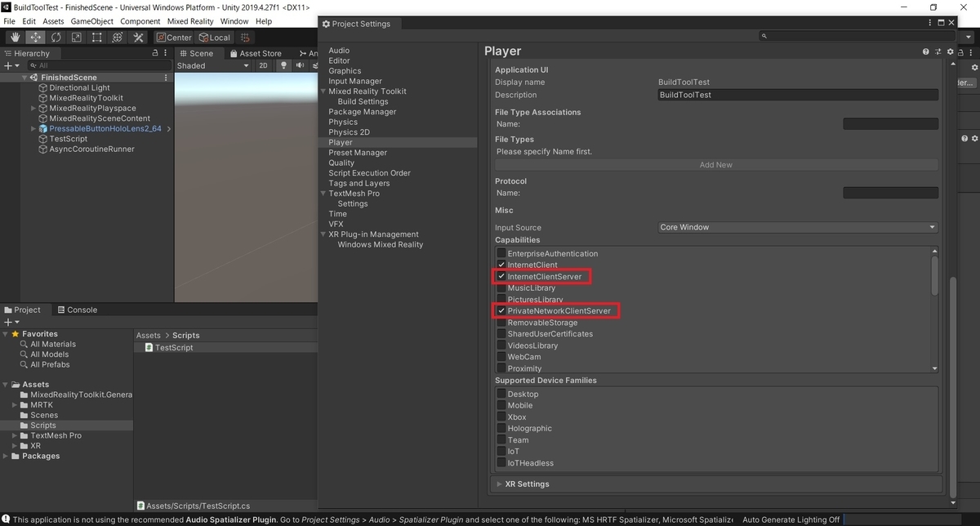Open the Mixed Reality menu
The height and width of the screenshot is (526, 980).
189,21
